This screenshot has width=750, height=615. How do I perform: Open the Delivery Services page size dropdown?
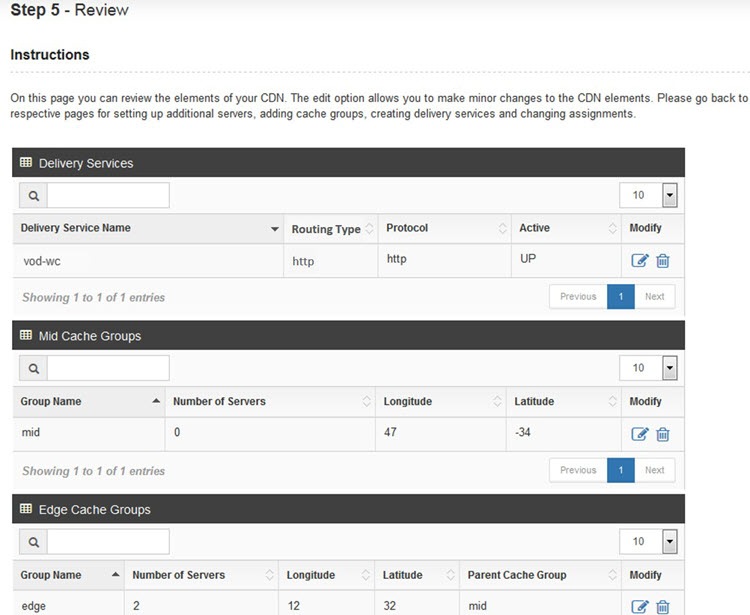point(648,195)
